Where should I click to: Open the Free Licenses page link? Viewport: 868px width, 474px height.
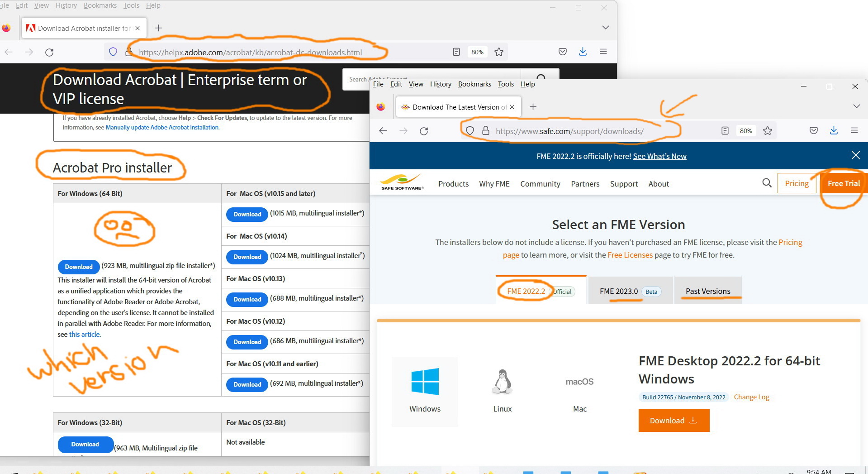point(630,255)
